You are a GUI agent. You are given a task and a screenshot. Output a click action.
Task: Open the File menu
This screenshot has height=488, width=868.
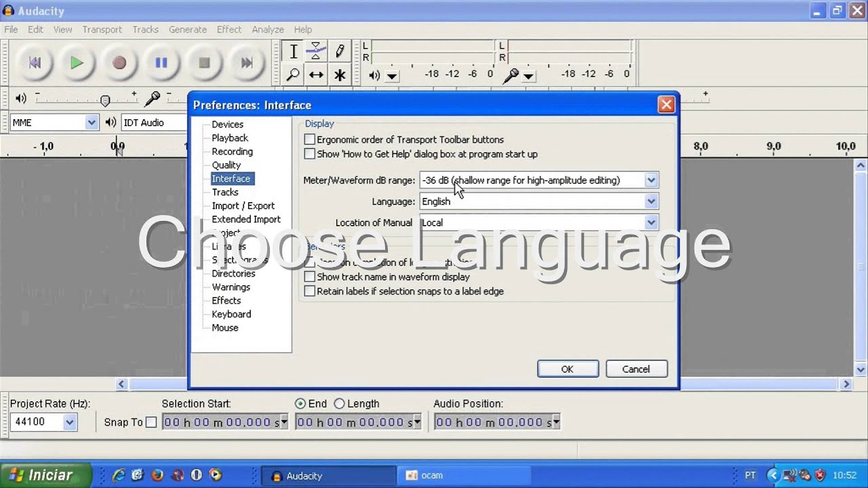tap(11, 29)
